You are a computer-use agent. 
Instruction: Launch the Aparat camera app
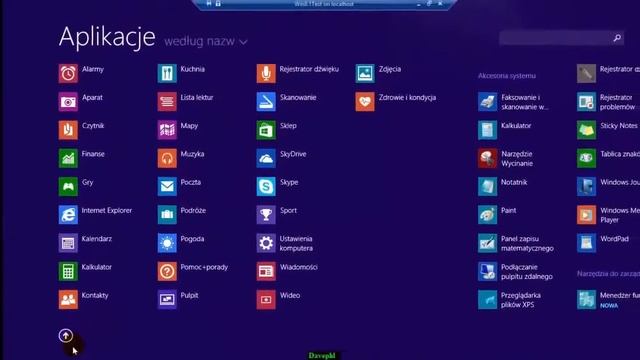coord(68,102)
